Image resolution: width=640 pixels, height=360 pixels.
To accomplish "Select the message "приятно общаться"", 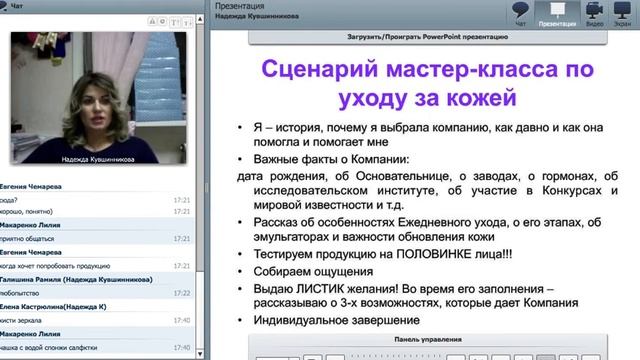I will 27,238.
